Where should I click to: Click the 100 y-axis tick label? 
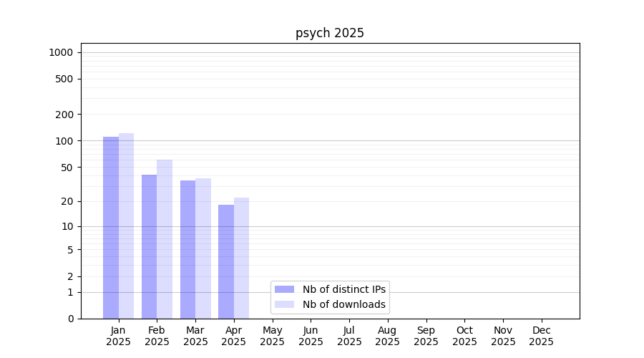63,141
